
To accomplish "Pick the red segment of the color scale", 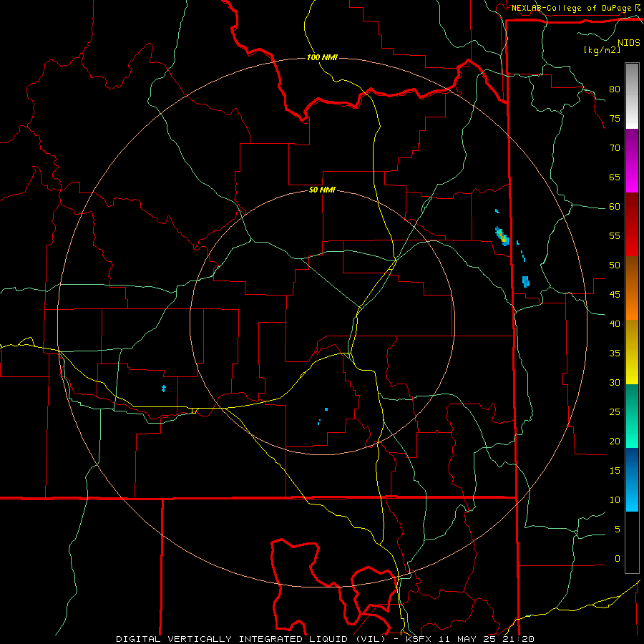I will [x=632, y=224].
